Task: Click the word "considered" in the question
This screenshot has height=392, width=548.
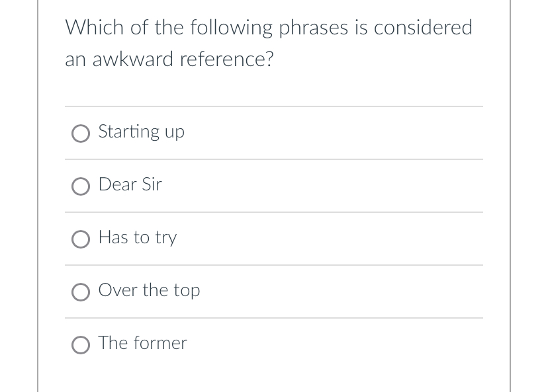Action: click(423, 28)
